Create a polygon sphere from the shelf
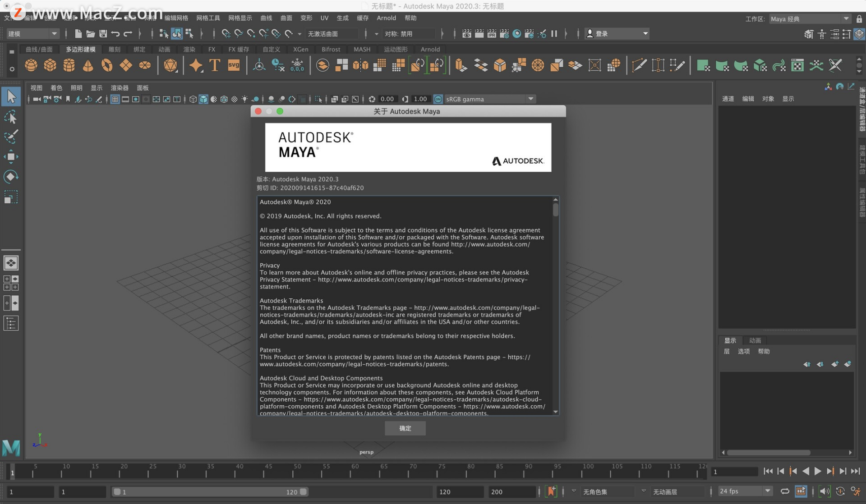The width and height of the screenshot is (866, 504). click(31, 65)
